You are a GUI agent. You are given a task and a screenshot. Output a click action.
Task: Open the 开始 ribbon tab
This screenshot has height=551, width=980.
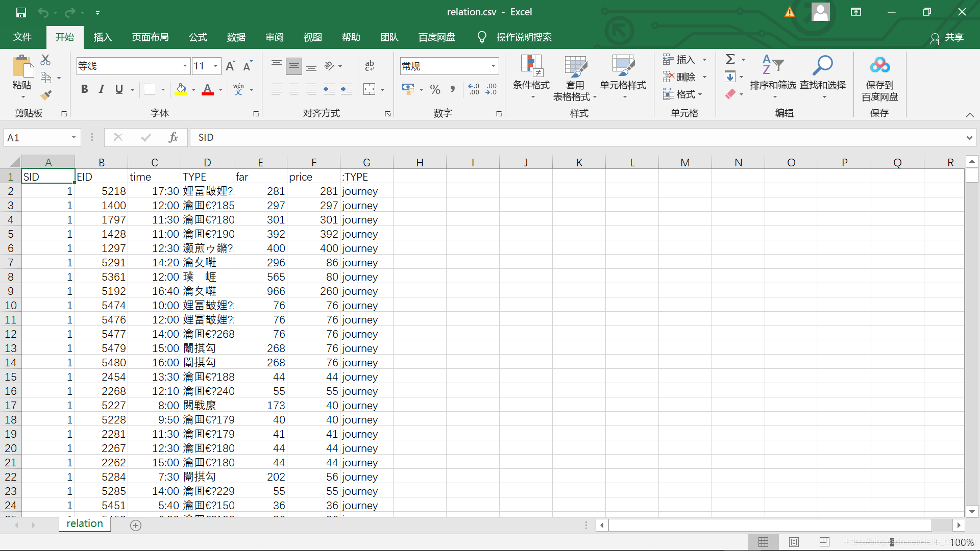pyautogui.click(x=65, y=37)
